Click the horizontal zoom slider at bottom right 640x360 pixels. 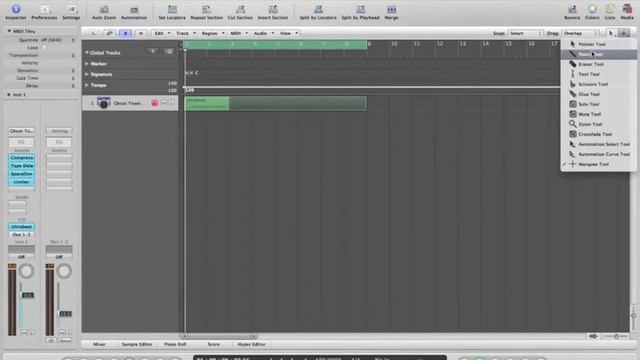(616, 336)
